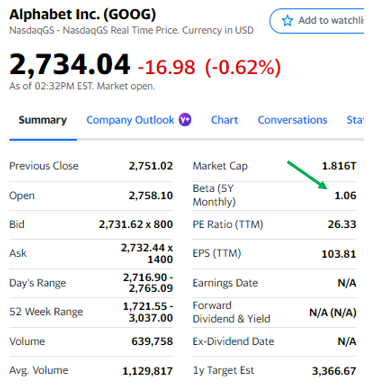Open the Conversations tab
This screenshot has width=375, height=390.
coord(292,120)
